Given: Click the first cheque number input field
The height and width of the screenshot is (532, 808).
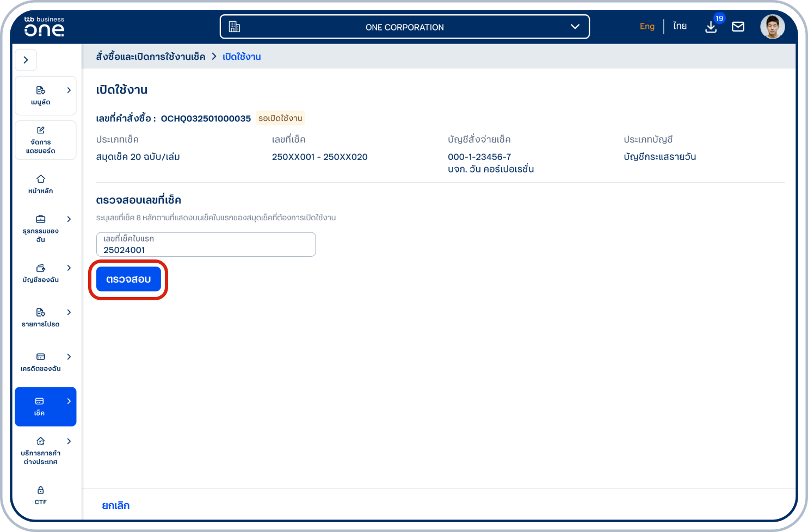Looking at the screenshot, I should tap(206, 245).
